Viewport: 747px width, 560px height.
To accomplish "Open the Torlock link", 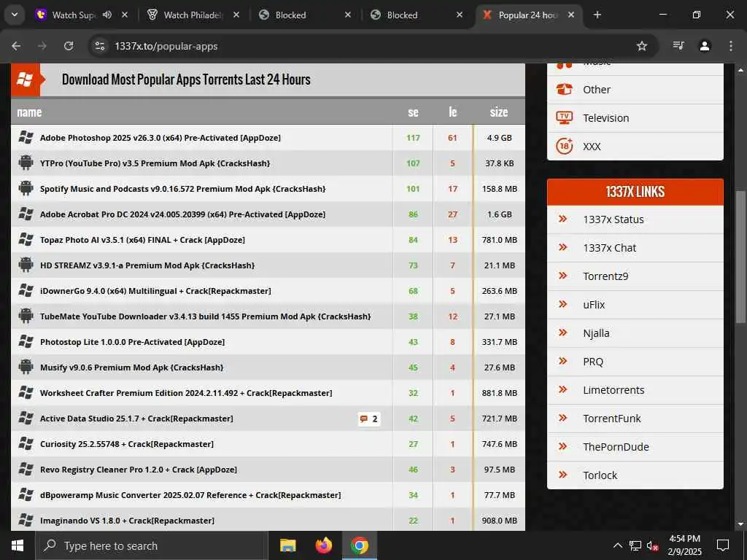I will [600, 475].
